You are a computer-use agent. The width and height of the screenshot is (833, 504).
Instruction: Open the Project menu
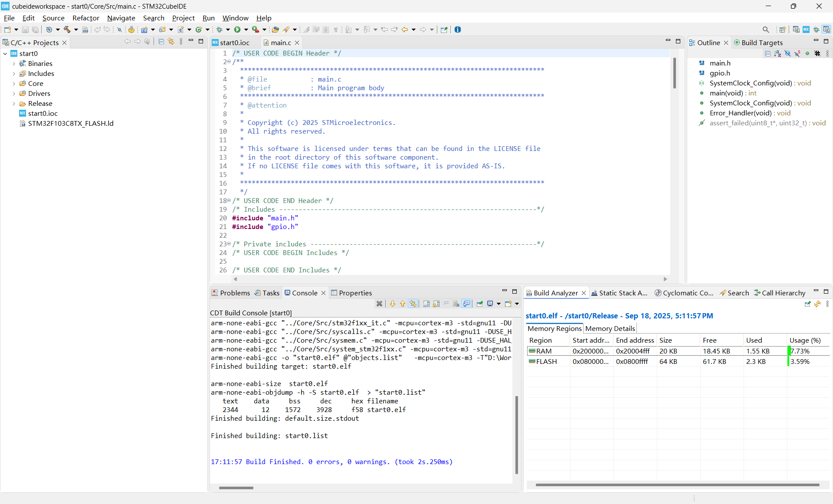[x=183, y=18]
